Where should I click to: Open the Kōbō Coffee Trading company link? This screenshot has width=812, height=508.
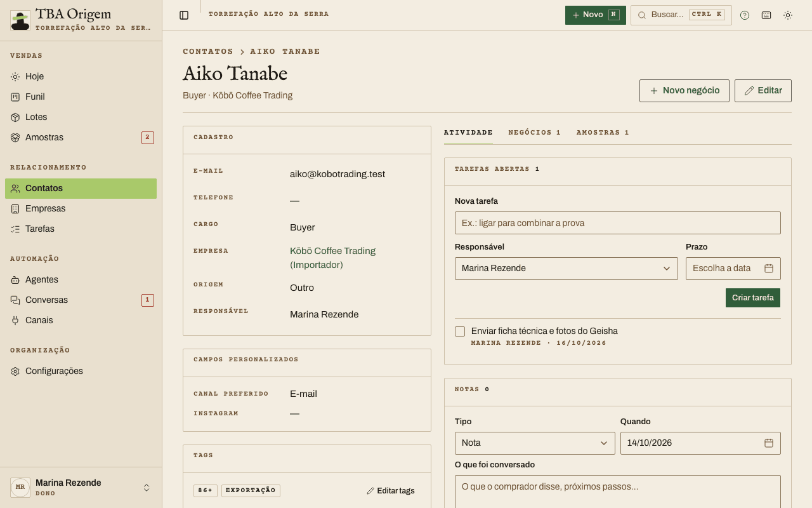[x=333, y=258]
